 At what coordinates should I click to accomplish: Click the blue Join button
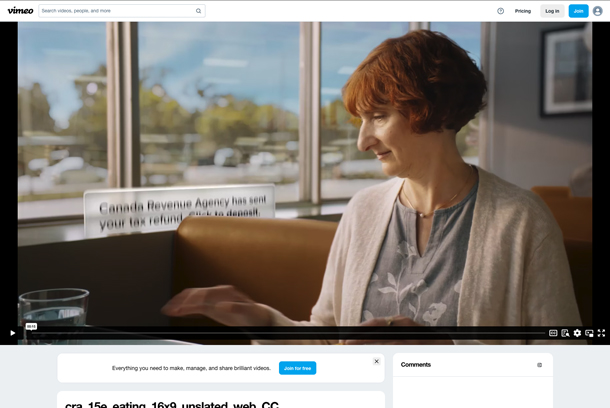coord(578,11)
